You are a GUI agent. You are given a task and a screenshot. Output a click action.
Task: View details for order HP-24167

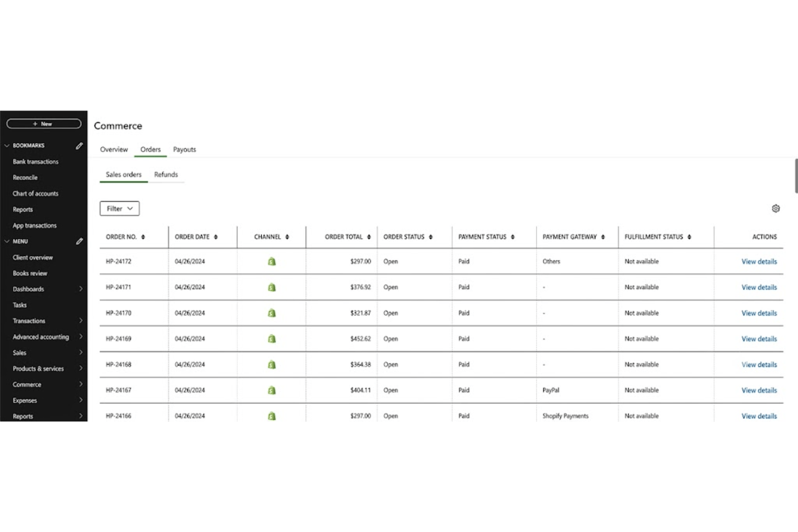click(759, 390)
